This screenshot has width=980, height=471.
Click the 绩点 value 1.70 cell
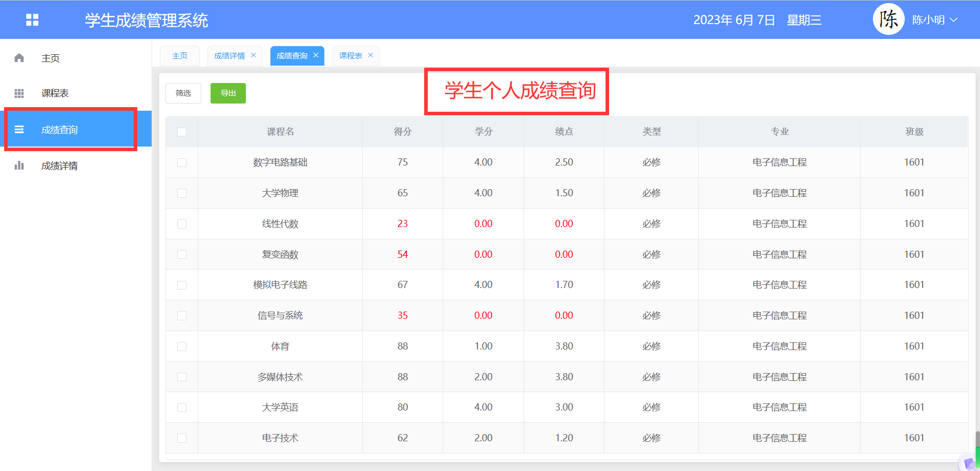coord(564,285)
